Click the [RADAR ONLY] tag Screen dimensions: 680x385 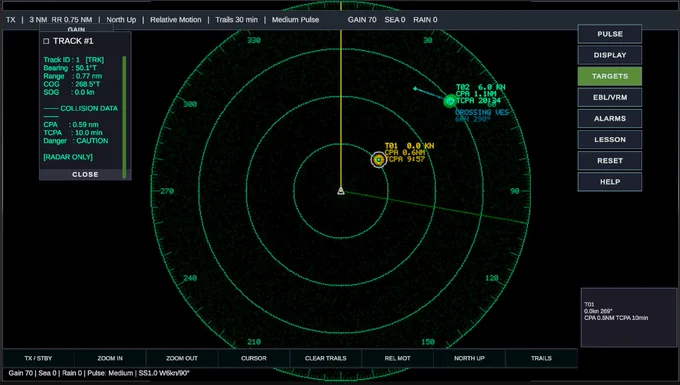tap(68, 157)
